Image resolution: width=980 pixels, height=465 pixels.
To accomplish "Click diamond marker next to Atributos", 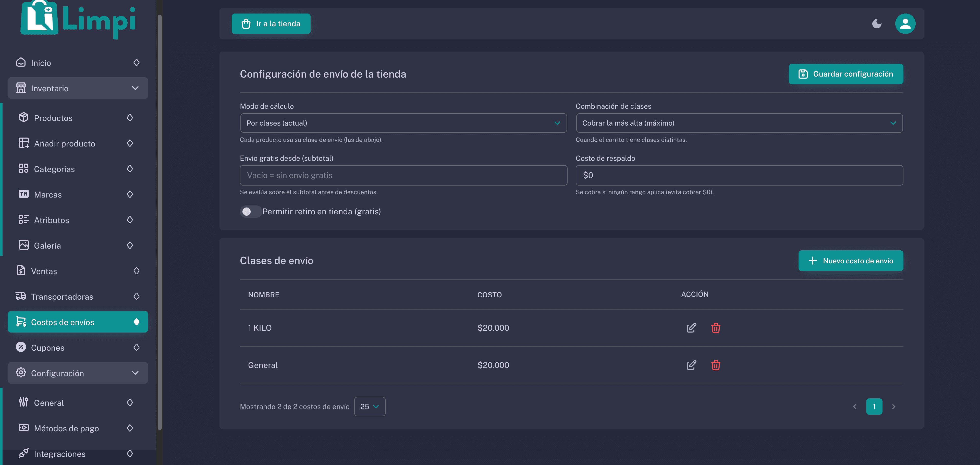I will 130,219.
